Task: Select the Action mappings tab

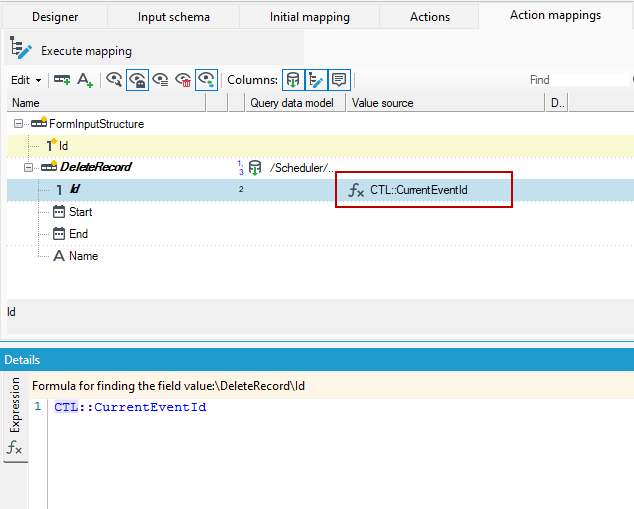Action: [x=555, y=15]
